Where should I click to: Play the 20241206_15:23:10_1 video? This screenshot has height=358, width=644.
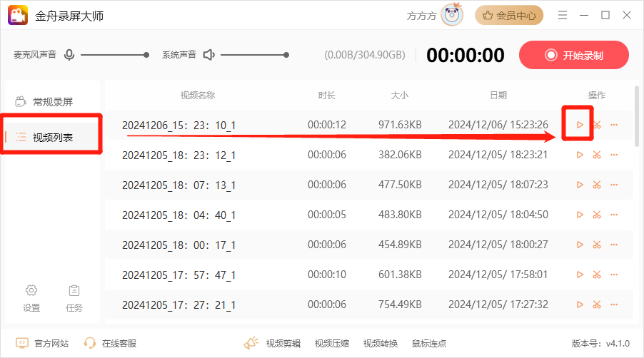click(580, 125)
